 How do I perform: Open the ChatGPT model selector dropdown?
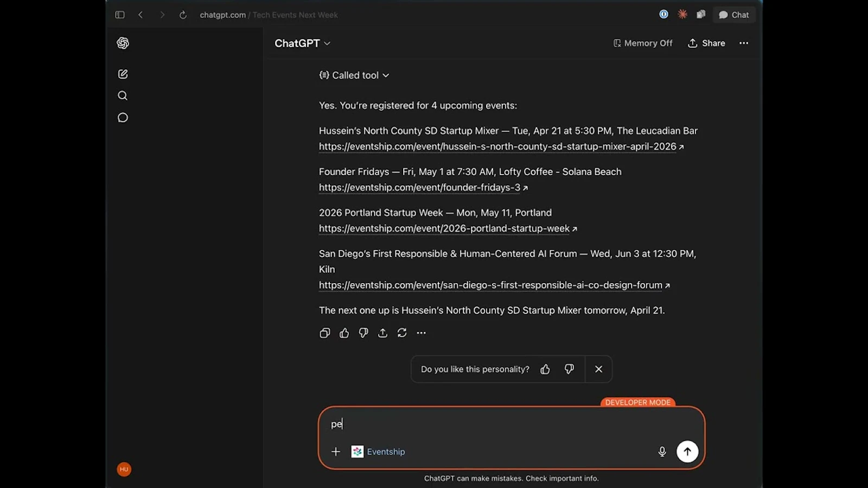[x=302, y=43]
